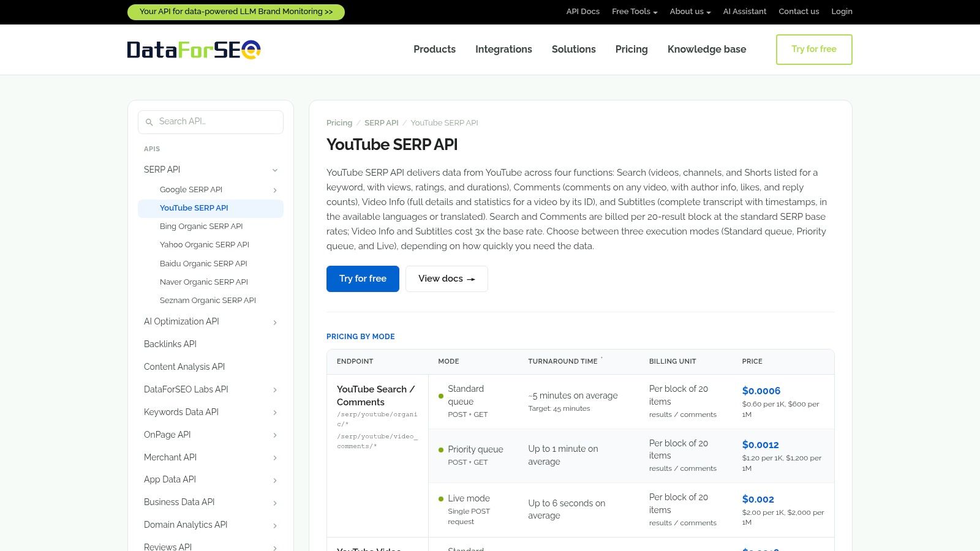
Task: Expand OnPage API chevron
Action: pyautogui.click(x=275, y=435)
